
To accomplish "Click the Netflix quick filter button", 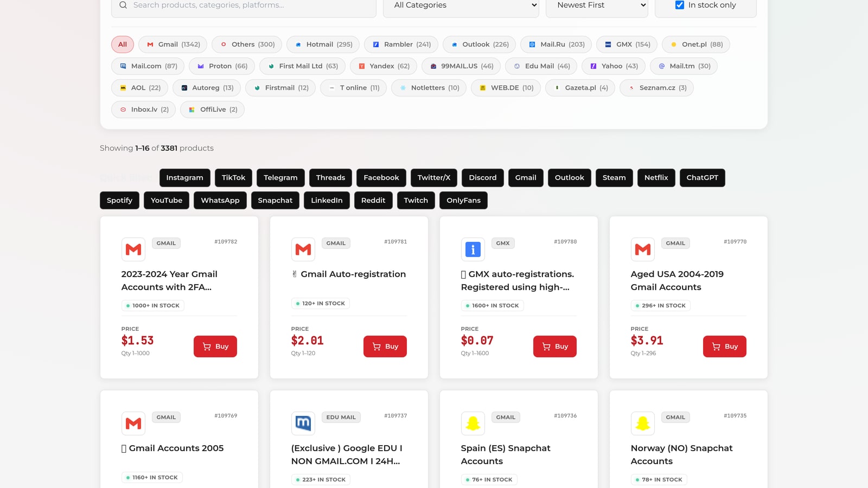I will coord(656,178).
